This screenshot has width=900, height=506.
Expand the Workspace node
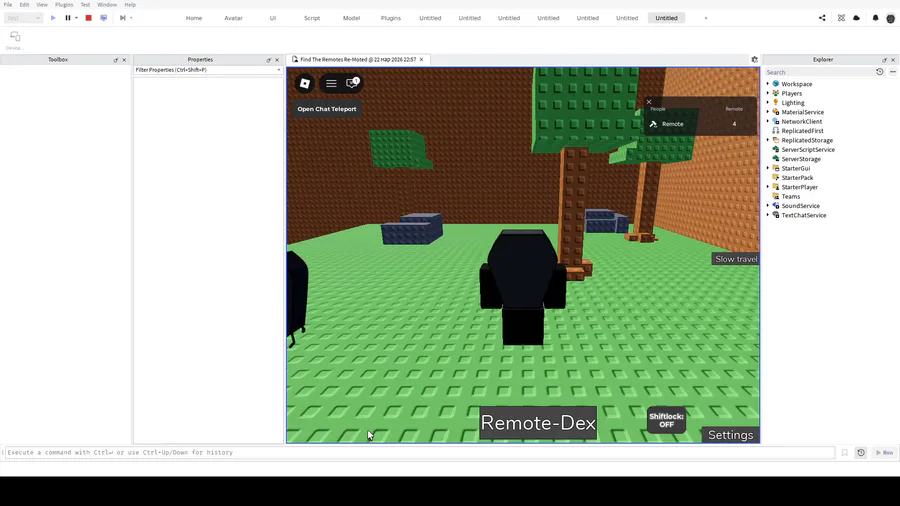pyautogui.click(x=768, y=84)
